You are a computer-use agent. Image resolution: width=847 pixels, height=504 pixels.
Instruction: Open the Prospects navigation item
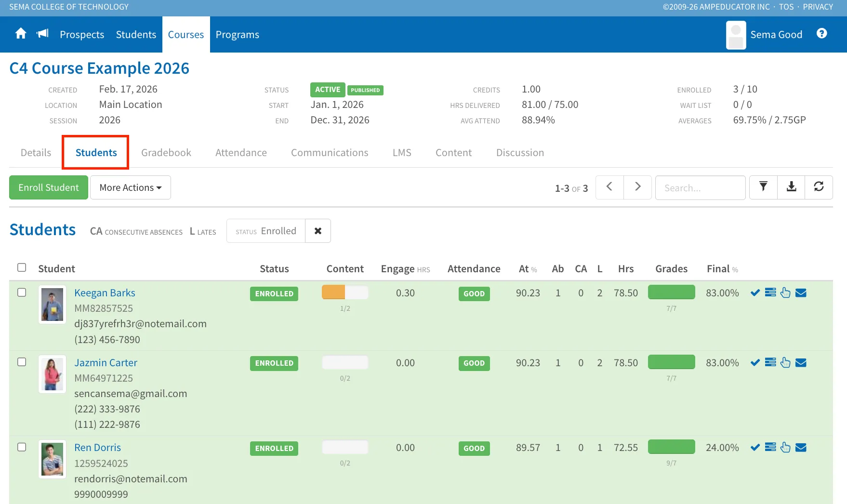82,35
